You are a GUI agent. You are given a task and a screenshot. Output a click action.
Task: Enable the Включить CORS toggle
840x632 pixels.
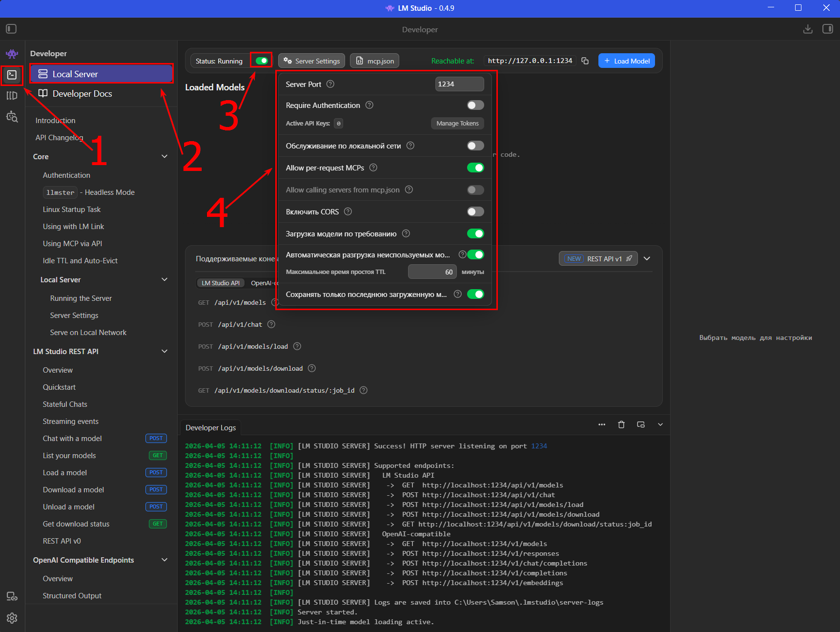click(x=475, y=211)
